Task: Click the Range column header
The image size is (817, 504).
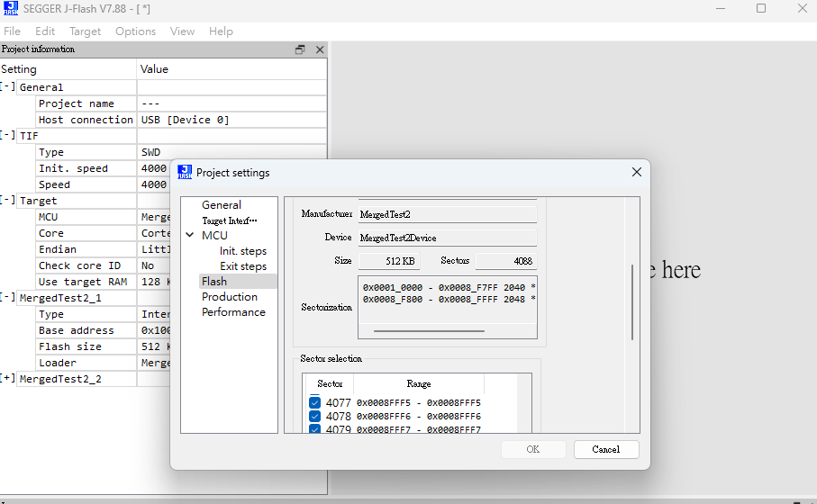Action: [419, 383]
